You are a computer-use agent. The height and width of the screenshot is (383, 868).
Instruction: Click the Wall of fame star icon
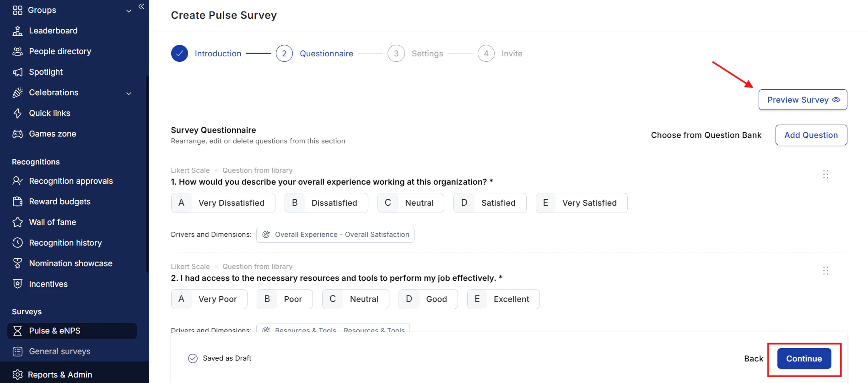point(17,222)
